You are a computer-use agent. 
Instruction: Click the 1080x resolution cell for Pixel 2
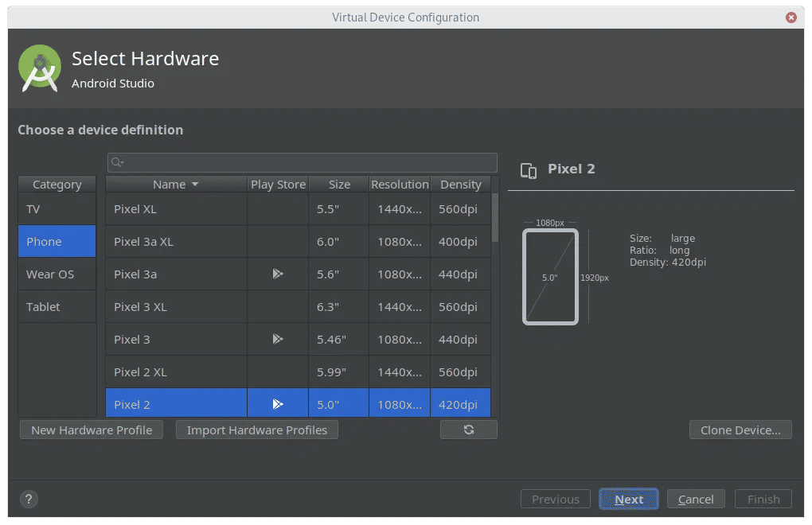400,404
